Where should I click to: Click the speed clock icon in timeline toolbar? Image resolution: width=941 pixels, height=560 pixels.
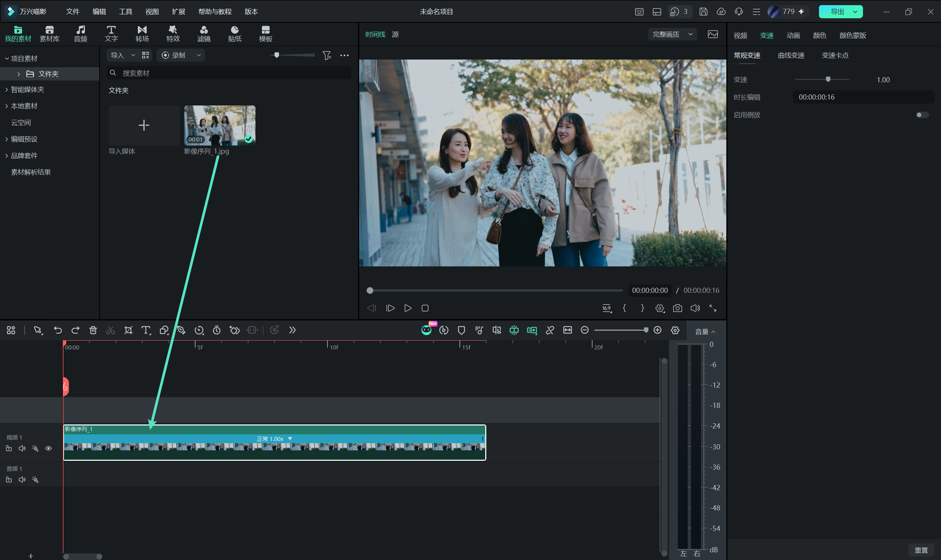[199, 330]
